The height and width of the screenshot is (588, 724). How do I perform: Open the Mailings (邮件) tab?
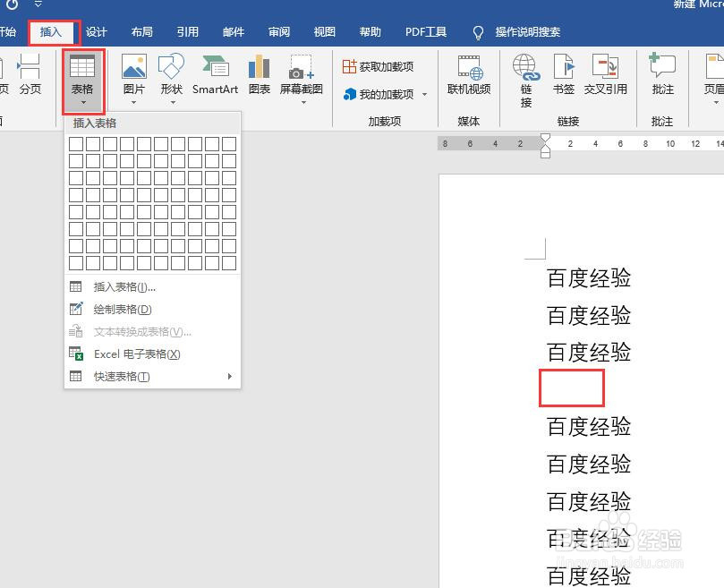point(234,32)
